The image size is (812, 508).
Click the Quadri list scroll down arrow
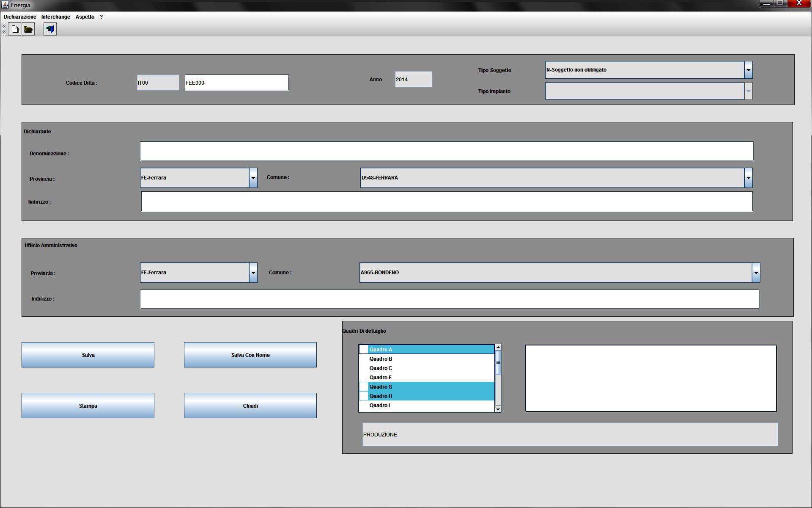[498, 409]
